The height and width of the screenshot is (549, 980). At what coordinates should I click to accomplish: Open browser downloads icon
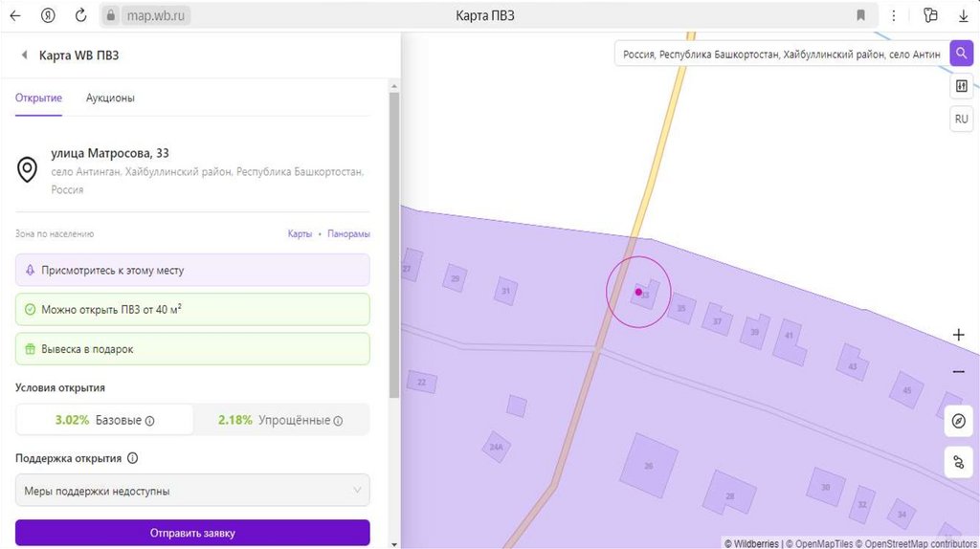pos(963,16)
